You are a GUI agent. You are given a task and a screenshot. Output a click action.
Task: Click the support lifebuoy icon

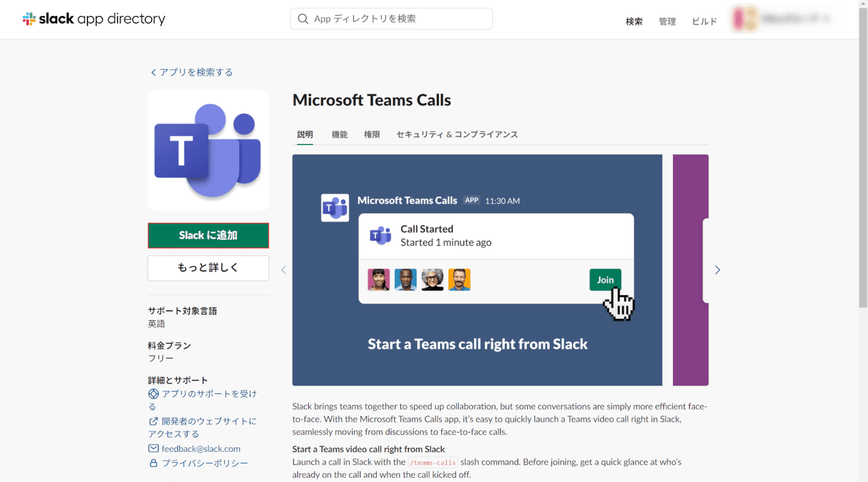(153, 394)
